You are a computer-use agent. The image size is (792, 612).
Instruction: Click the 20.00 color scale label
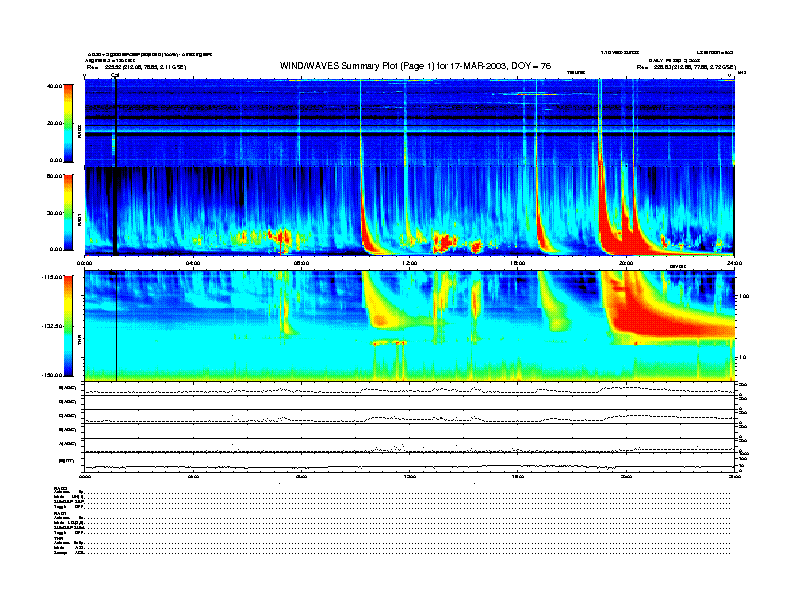pyautogui.click(x=55, y=123)
